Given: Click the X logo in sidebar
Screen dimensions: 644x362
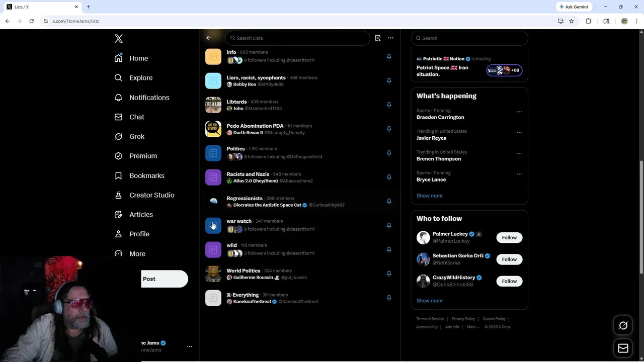Looking at the screenshot, I should click(x=119, y=39).
